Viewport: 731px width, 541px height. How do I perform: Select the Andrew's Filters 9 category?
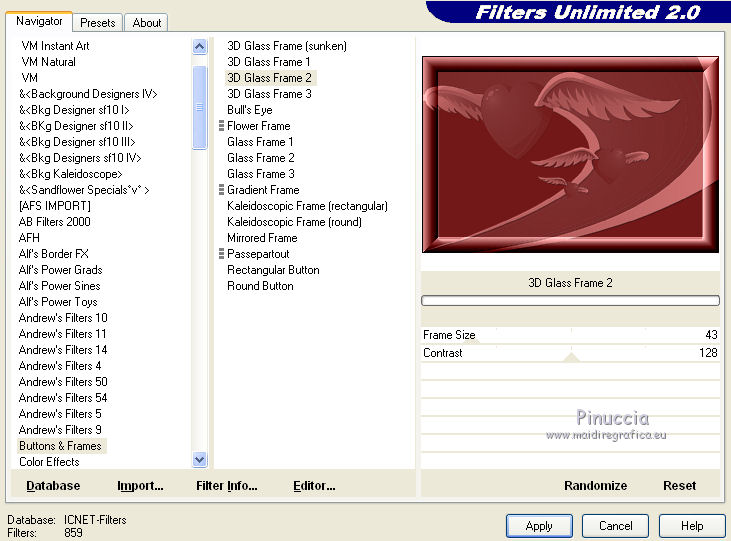point(60,430)
